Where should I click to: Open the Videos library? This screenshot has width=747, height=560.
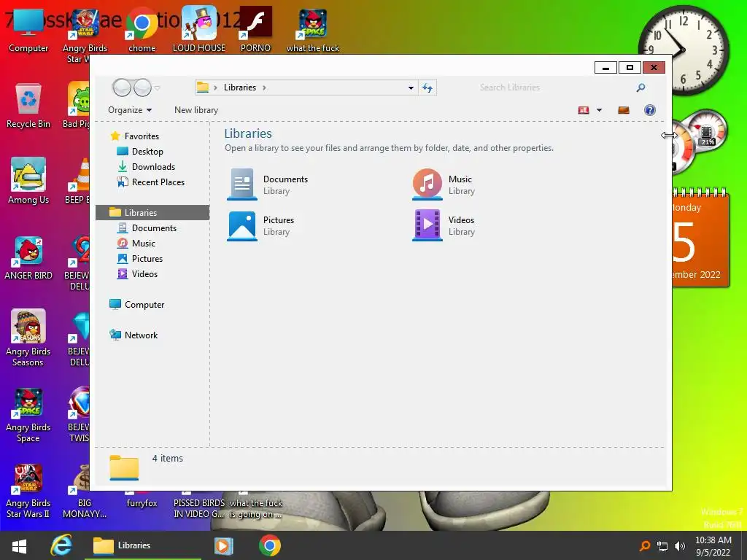[444, 225]
